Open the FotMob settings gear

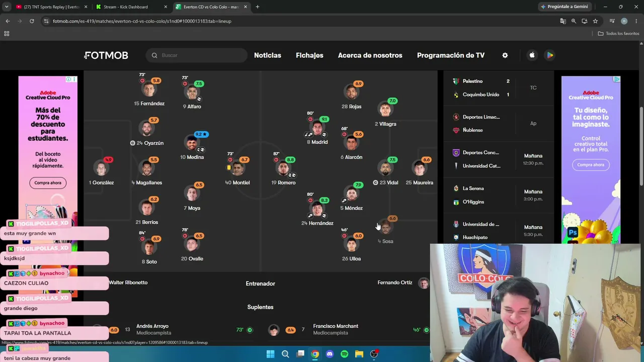point(505,55)
